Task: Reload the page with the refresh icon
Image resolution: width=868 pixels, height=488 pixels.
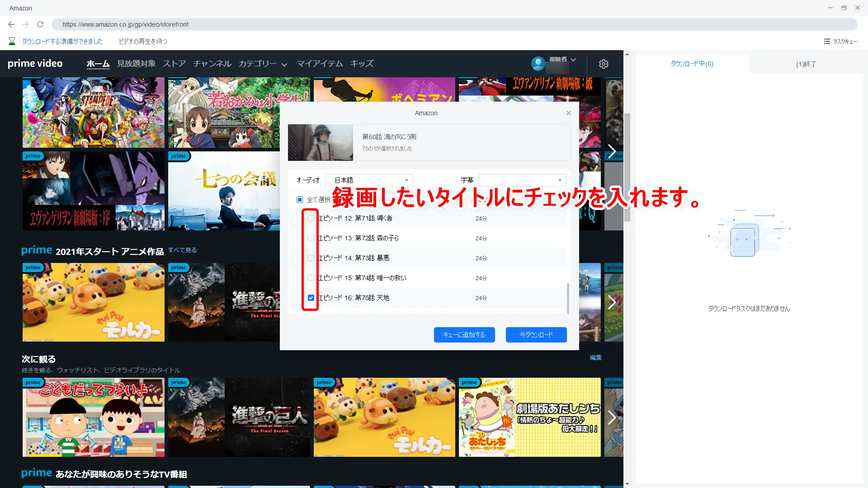Action: [x=40, y=24]
